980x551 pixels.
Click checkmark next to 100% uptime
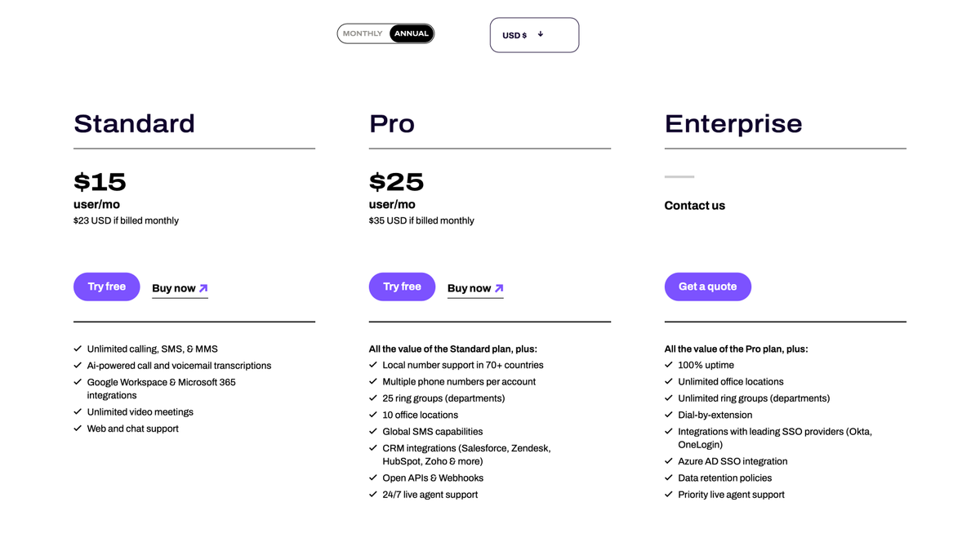pos(669,365)
